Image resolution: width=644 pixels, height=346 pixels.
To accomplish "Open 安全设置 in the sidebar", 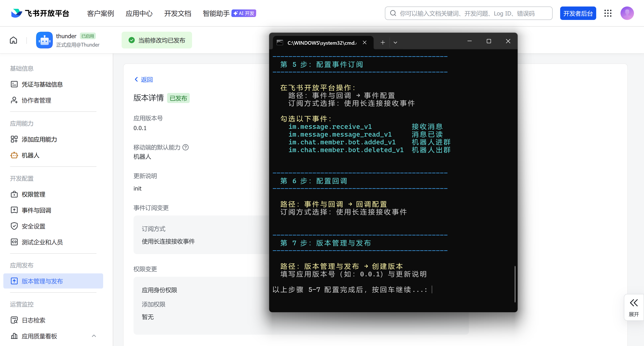I will pos(33,226).
